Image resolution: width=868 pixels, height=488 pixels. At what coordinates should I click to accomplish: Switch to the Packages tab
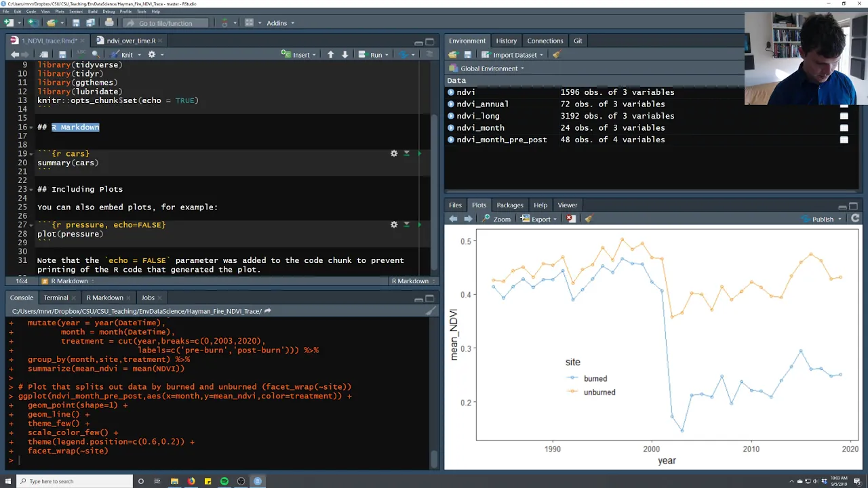(x=510, y=205)
